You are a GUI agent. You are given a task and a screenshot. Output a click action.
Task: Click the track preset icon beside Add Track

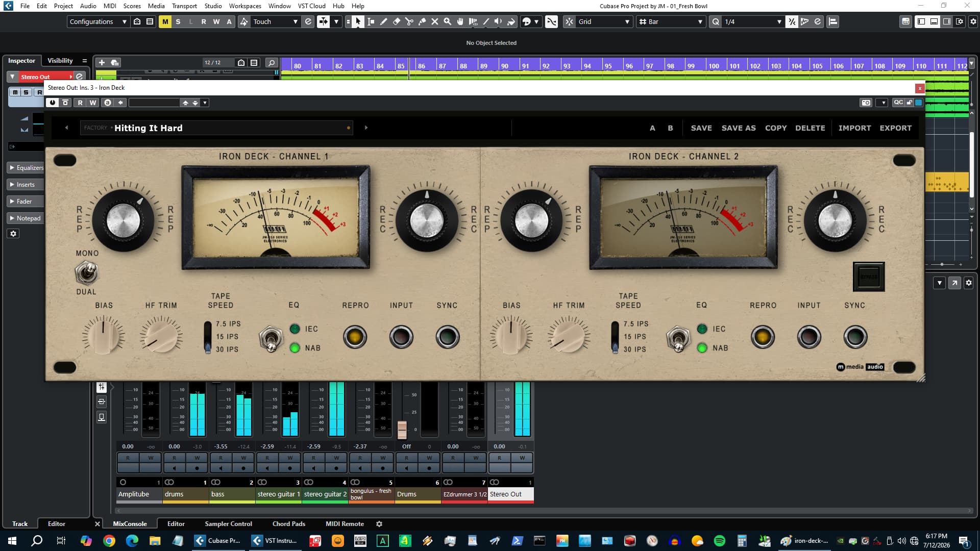point(115,62)
